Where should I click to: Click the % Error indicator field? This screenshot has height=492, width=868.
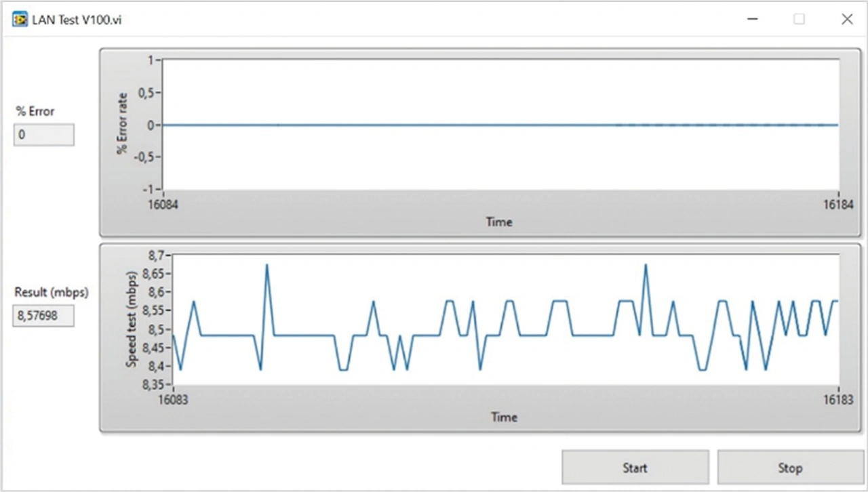point(44,135)
